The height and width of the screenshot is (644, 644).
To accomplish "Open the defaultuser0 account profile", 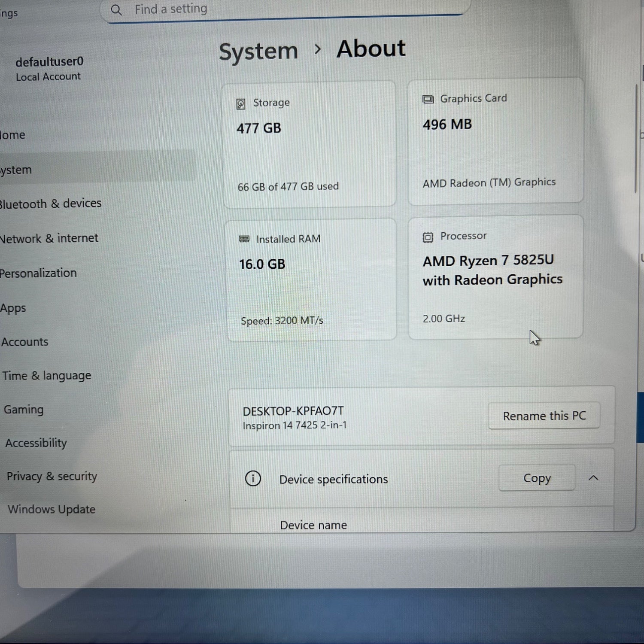I will click(49, 69).
